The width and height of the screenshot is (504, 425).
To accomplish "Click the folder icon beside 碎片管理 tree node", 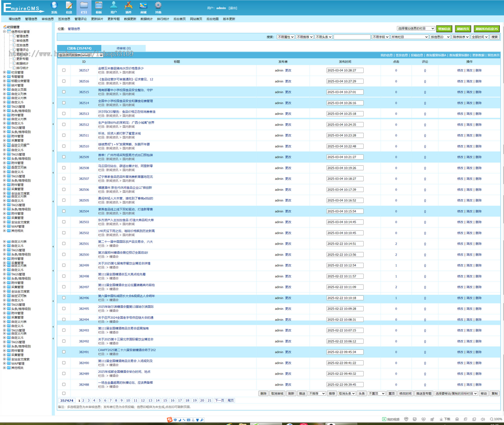I will tap(9, 85).
